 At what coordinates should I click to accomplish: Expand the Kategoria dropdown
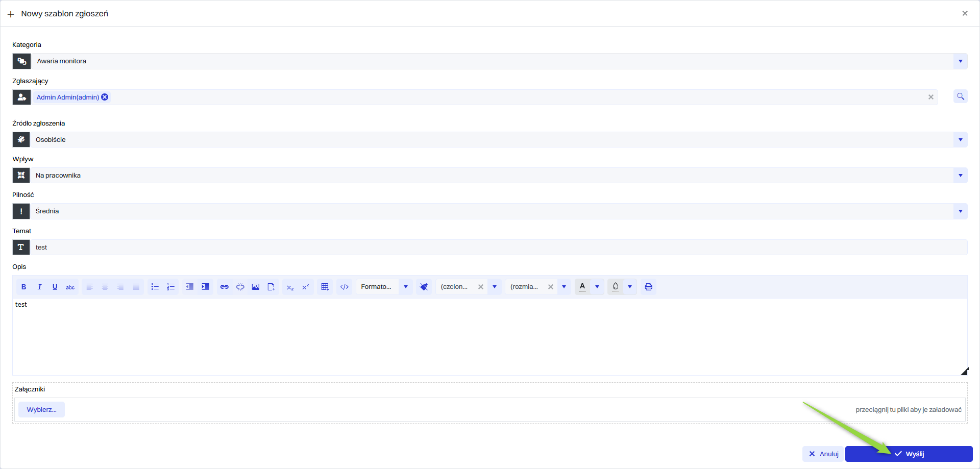click(960, 61)
